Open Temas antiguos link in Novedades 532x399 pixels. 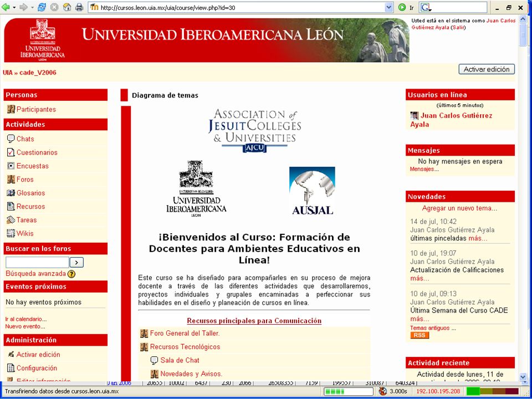[430, 328]
